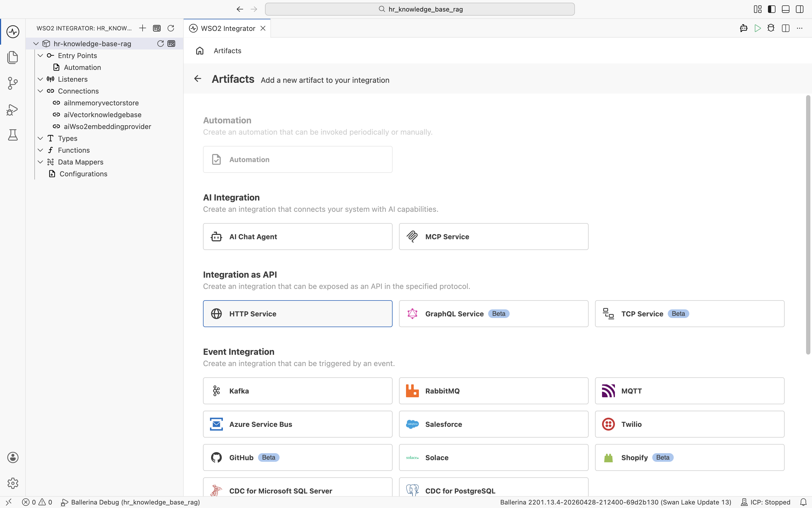Image resolution: width=812 pixels, height=508 pixels.
Task: Open errors and warnings count in status bar
Action: (37, 502)
